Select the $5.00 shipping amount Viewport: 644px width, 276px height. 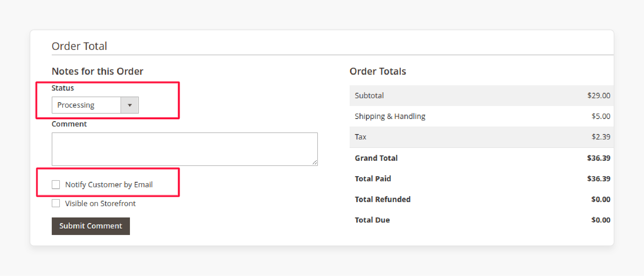[x=601, y=116]
